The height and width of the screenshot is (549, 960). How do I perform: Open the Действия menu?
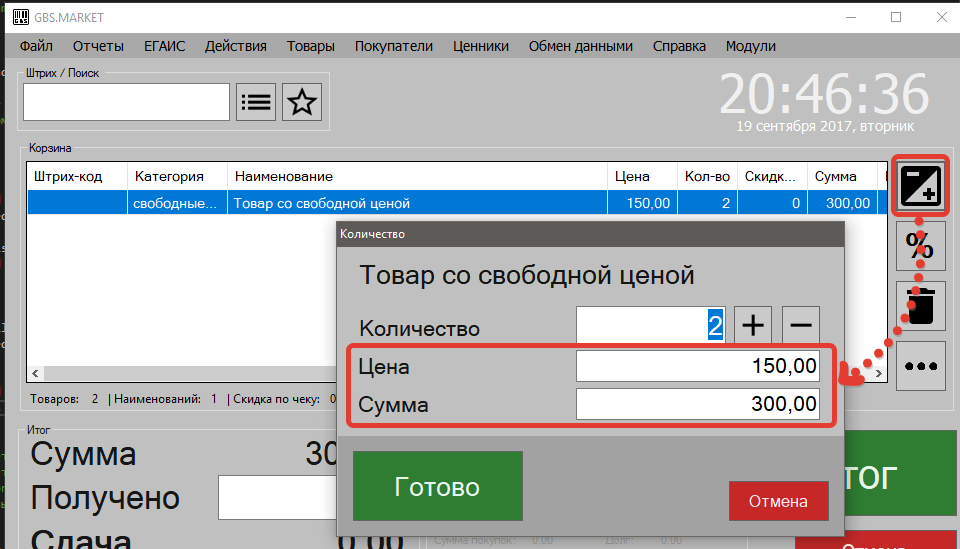pos(236,47)
